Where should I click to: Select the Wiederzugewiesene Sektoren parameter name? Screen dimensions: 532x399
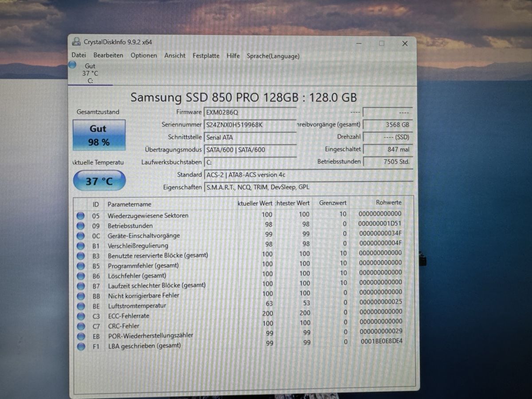coord(148,215)
